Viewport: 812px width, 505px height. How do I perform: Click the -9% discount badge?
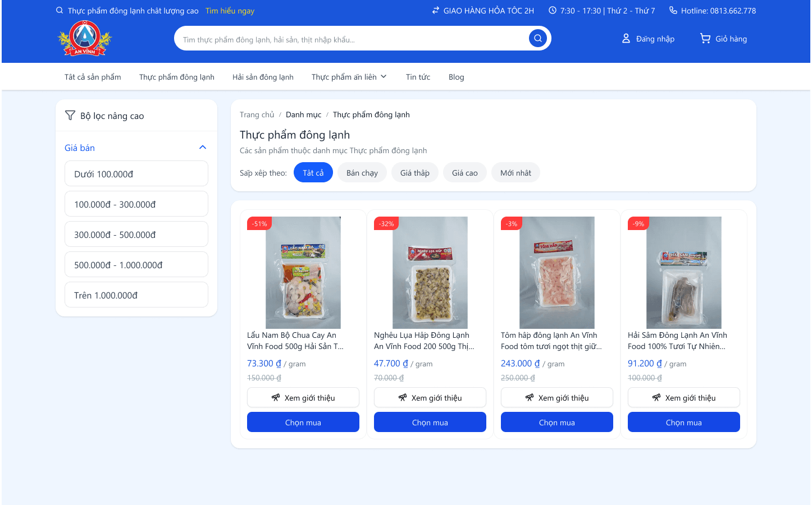pyautogui.click(x=638, y=223)
